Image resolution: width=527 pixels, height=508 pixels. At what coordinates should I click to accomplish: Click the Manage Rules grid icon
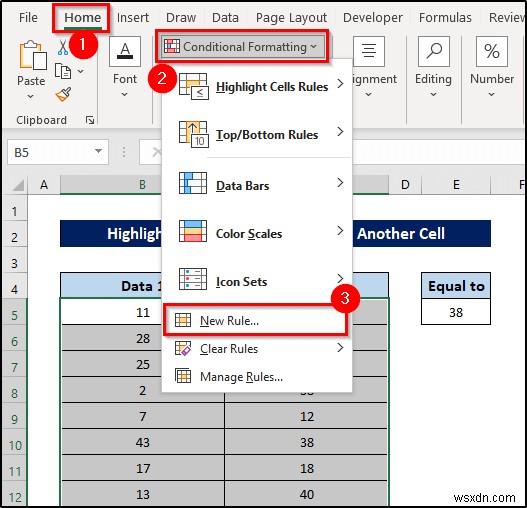click(183, 376)
